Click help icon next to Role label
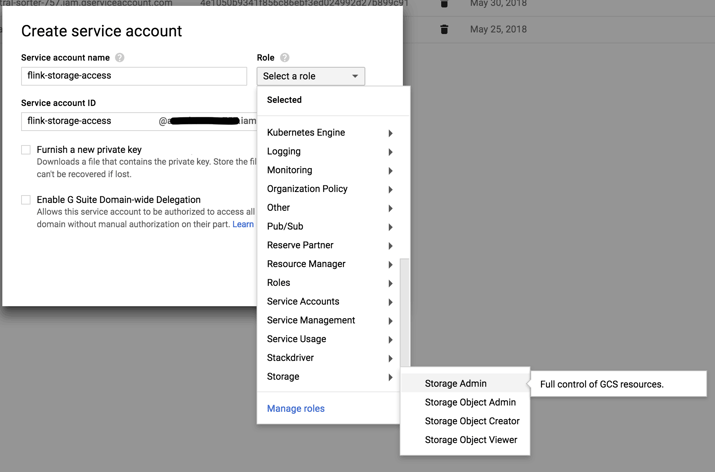The image size is (715, 472). pyautogui.click(x=285, y=57)
